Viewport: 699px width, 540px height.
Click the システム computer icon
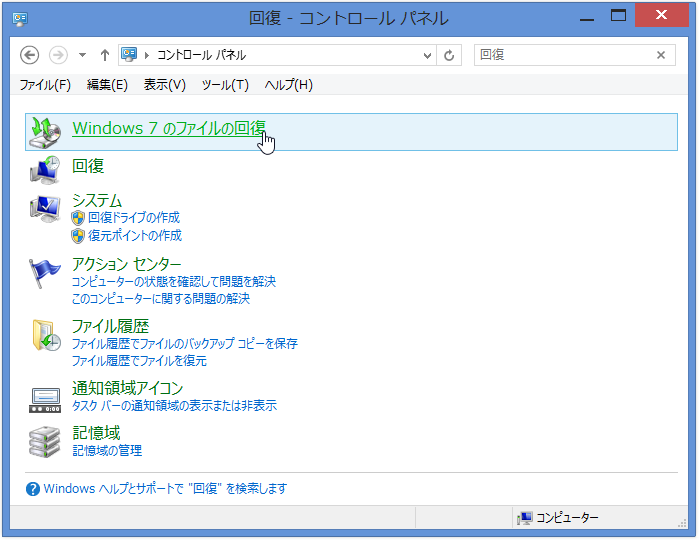(45, 209)
